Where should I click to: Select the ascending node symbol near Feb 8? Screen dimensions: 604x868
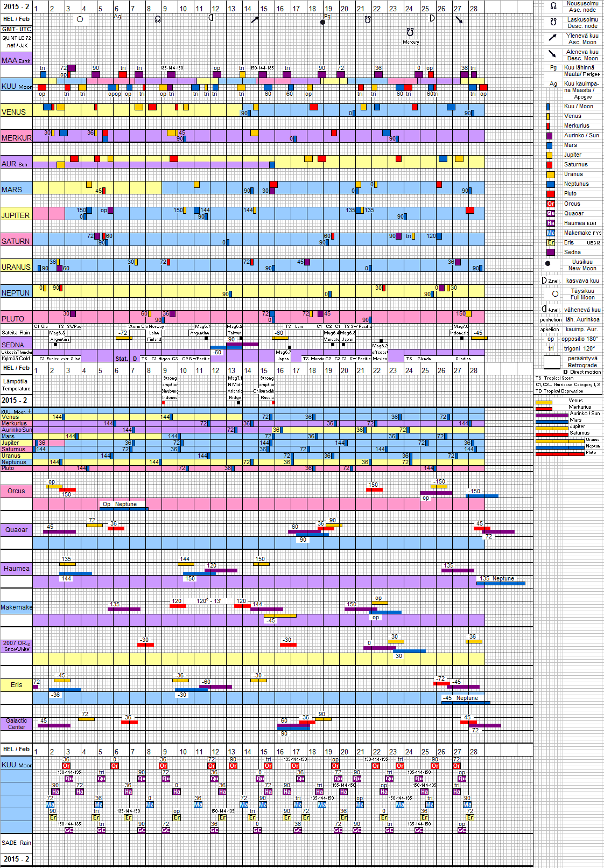pos(158,19)
